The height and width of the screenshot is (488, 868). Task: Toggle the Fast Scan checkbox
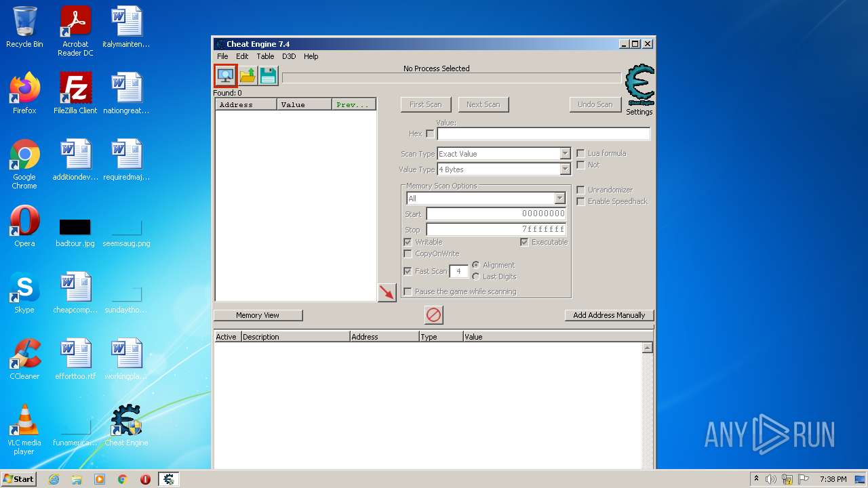coord(408,271)
